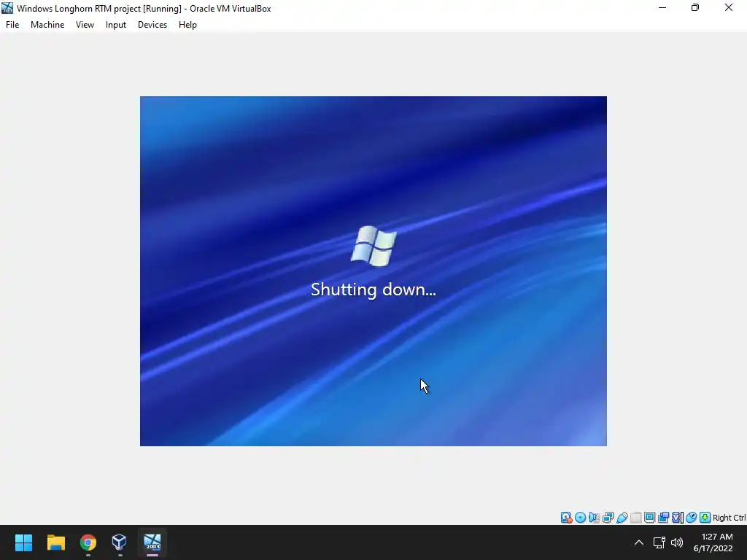Click the Shutting down guest VM screen
Image resolution: width=747 pixels, height=560 pixels.
click(373, 271)
